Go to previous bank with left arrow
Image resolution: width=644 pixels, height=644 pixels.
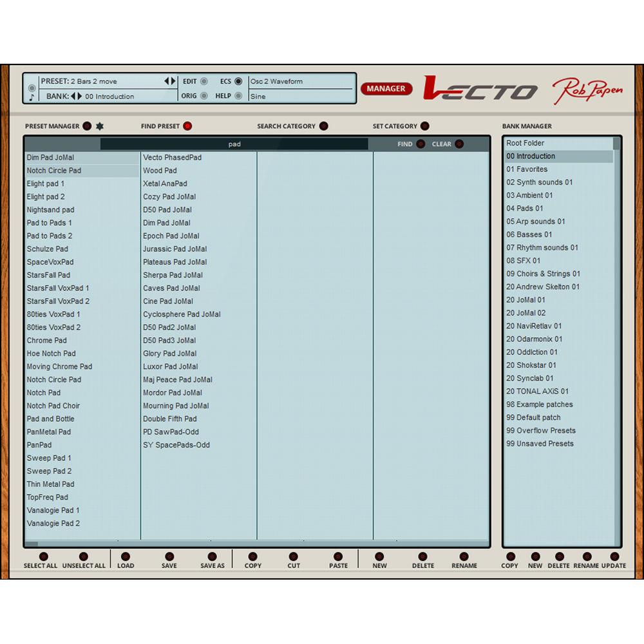click(73, 97)
